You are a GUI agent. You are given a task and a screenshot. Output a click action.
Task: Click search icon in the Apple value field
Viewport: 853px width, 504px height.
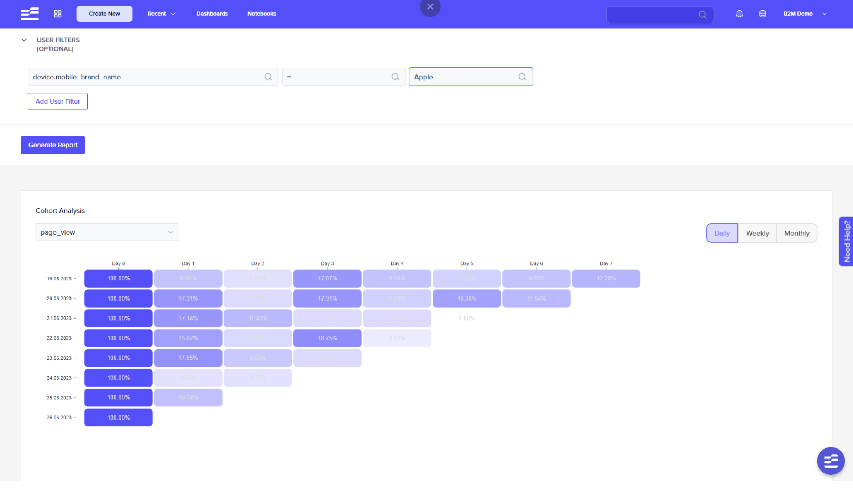tap(522, 77)
